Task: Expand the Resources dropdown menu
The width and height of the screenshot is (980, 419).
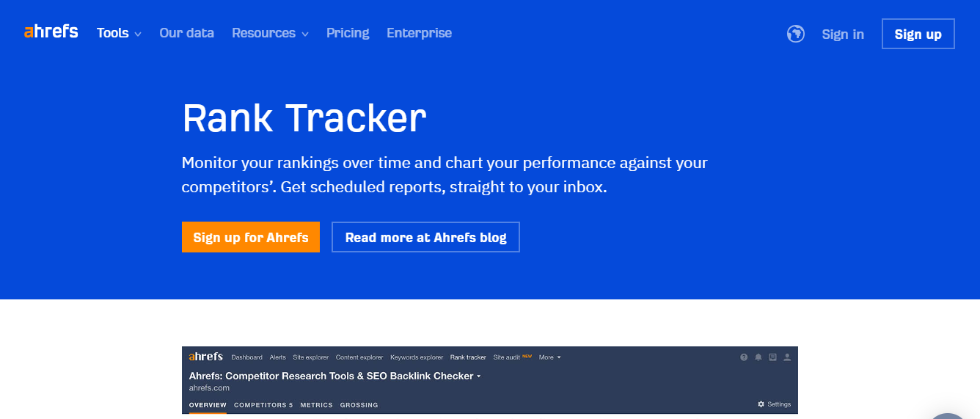Action: [x=270, y=33]
